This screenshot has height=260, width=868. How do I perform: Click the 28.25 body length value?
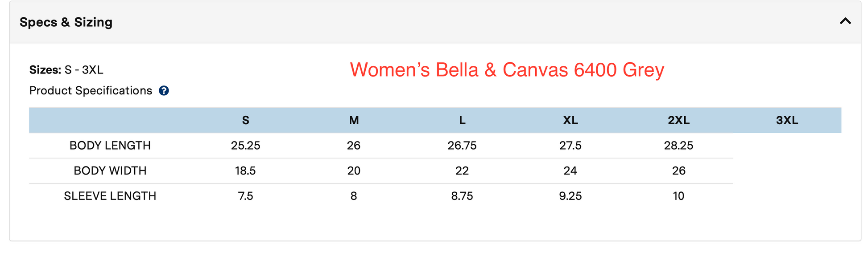point(678,146)
